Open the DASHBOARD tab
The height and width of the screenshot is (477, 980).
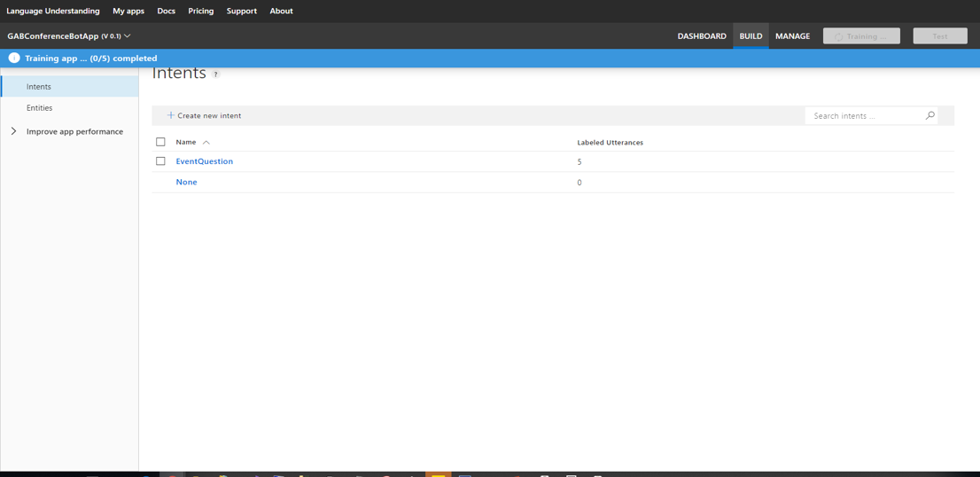[x=702, y=36]
